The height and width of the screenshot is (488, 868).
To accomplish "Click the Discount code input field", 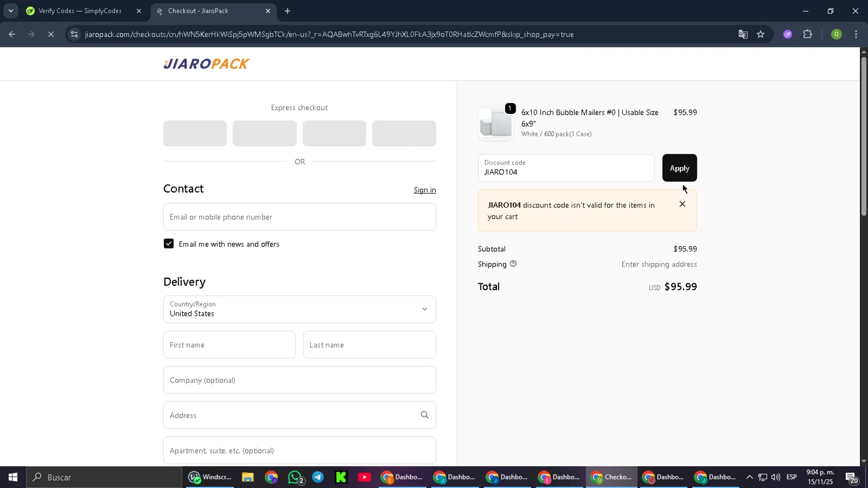I will coord(566,168).
